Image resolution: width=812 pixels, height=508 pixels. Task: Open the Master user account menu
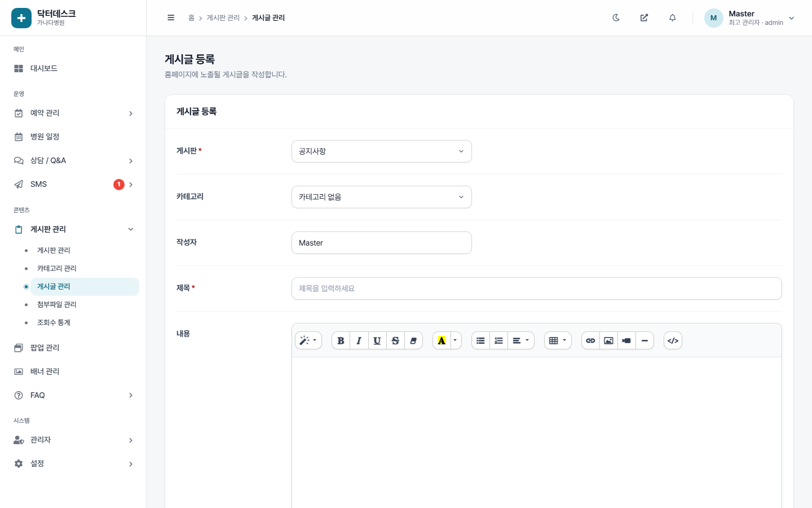750,17
